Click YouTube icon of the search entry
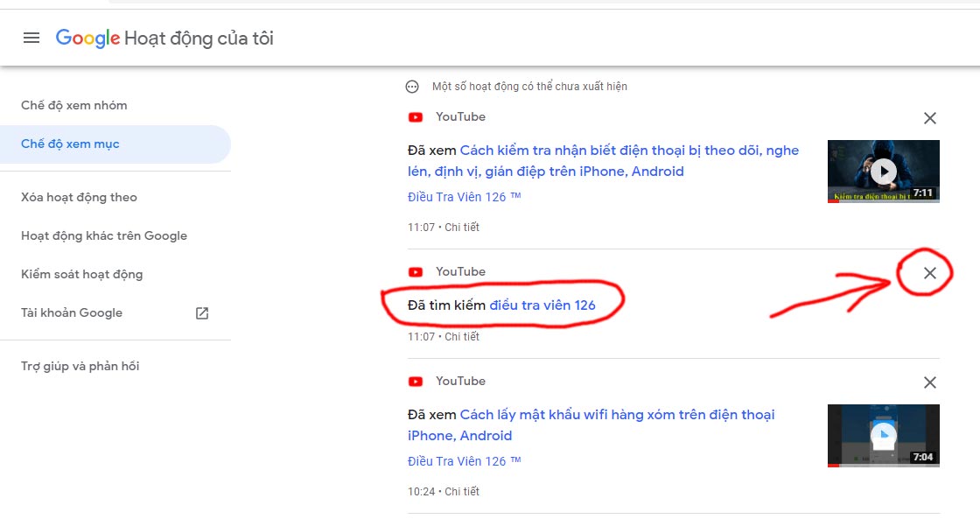This screenshot has height=519, width=980. coord(416,272)
